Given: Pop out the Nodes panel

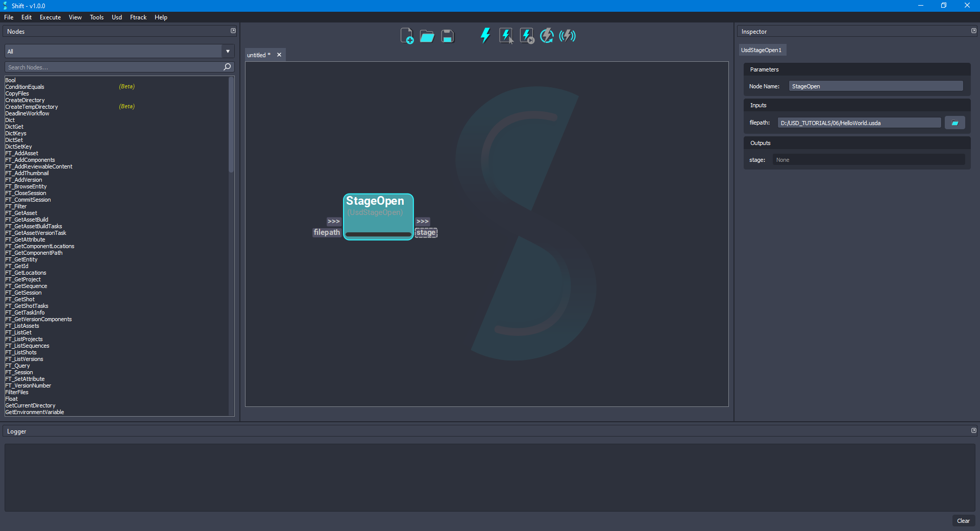Looking at the screenshot, I should click(x=233, y=31).
